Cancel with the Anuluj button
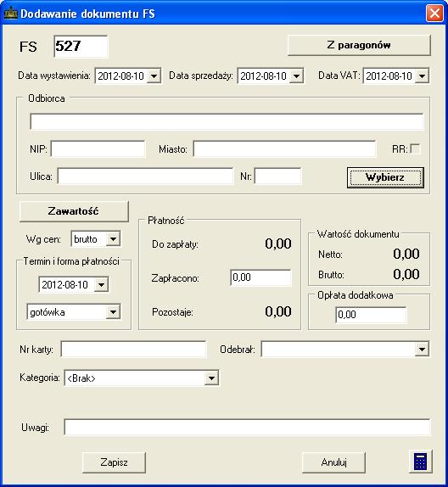448x487 pixels. [333, 462]
